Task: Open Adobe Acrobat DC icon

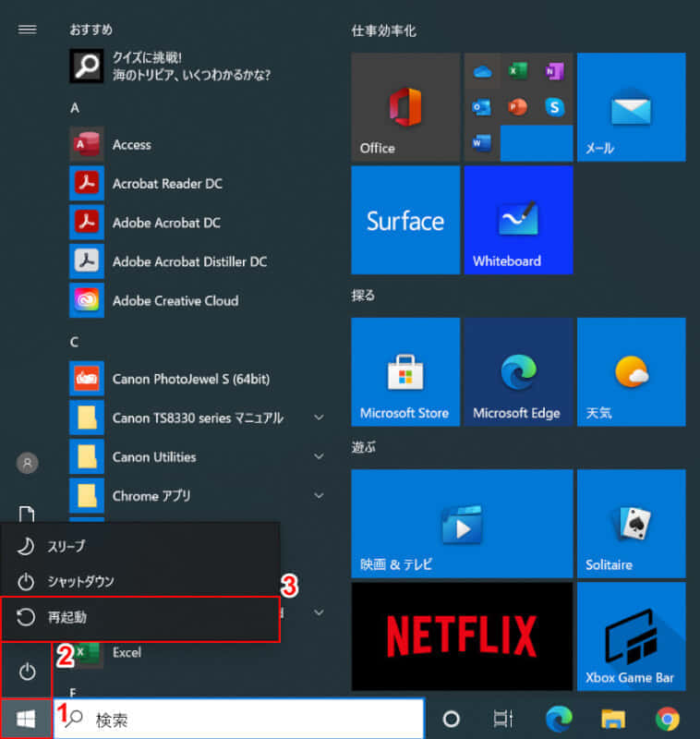Action: click(x=87, y=223)
